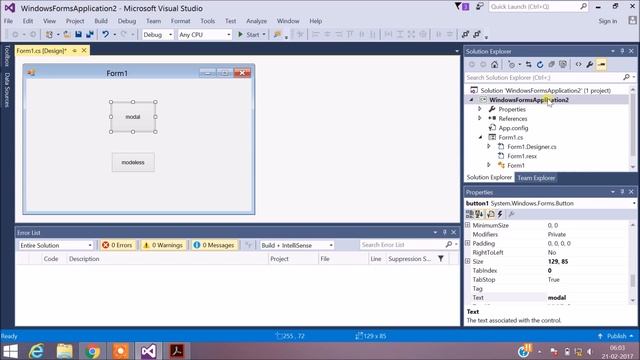Expand the References node
Viewport: 640px width, 360px height.
pyautogui.click(x=480, y=118)
